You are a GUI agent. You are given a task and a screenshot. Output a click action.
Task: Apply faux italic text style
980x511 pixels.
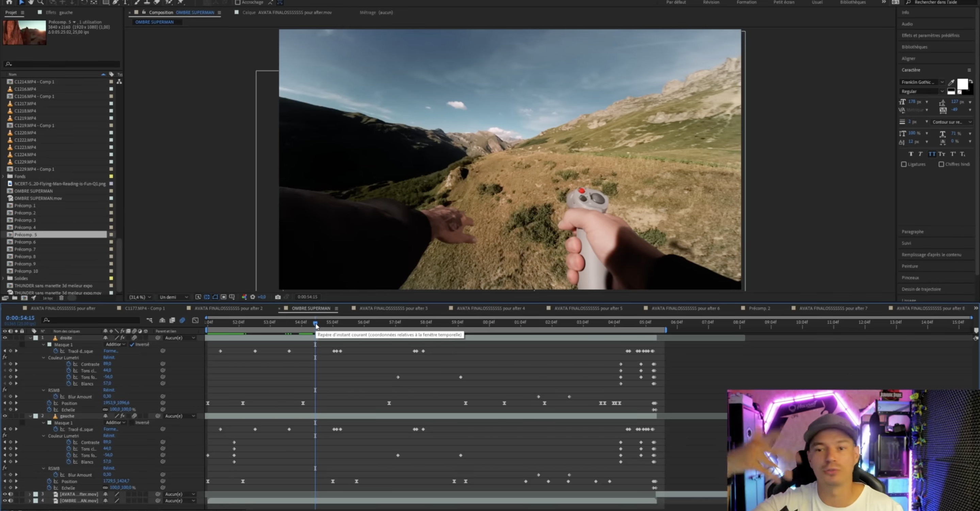920,154
